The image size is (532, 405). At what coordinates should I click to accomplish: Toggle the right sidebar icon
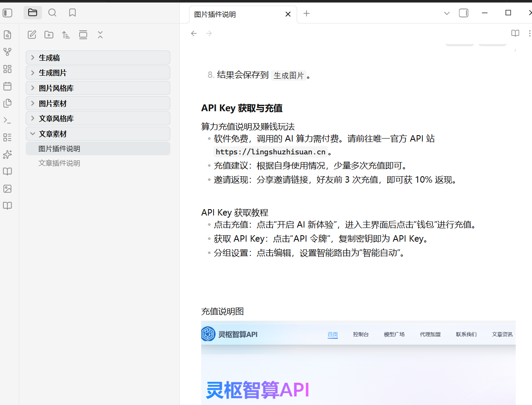pyautogui.click(x=464, y=13)
